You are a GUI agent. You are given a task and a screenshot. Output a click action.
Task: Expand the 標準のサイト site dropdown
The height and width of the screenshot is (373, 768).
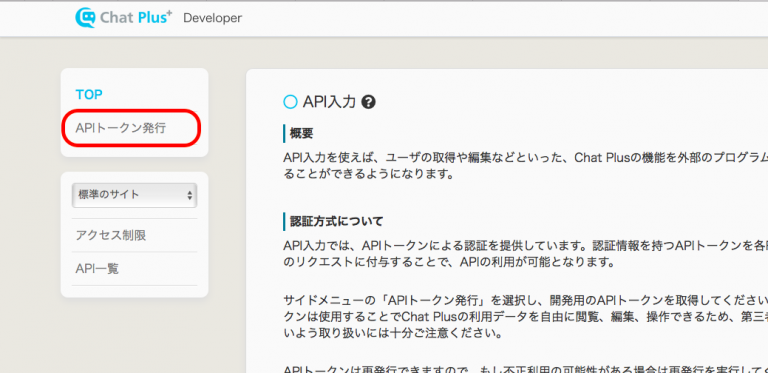tap(134, 195)
